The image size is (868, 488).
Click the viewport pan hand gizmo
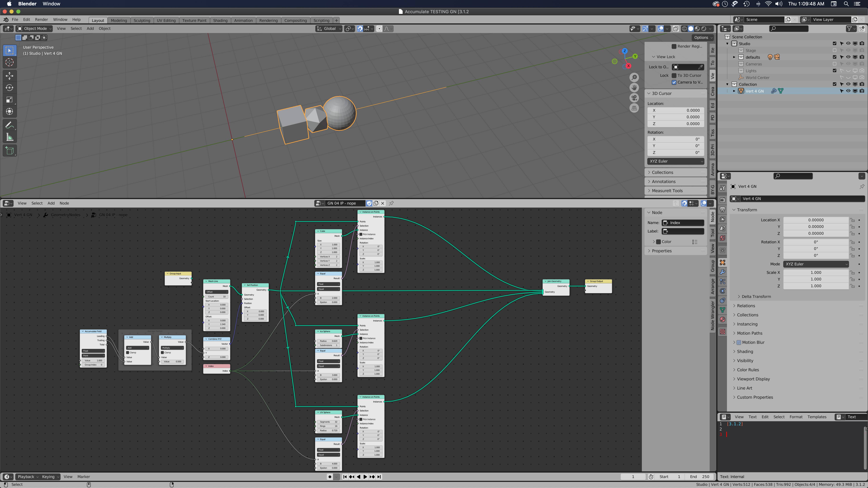(634, 88)
